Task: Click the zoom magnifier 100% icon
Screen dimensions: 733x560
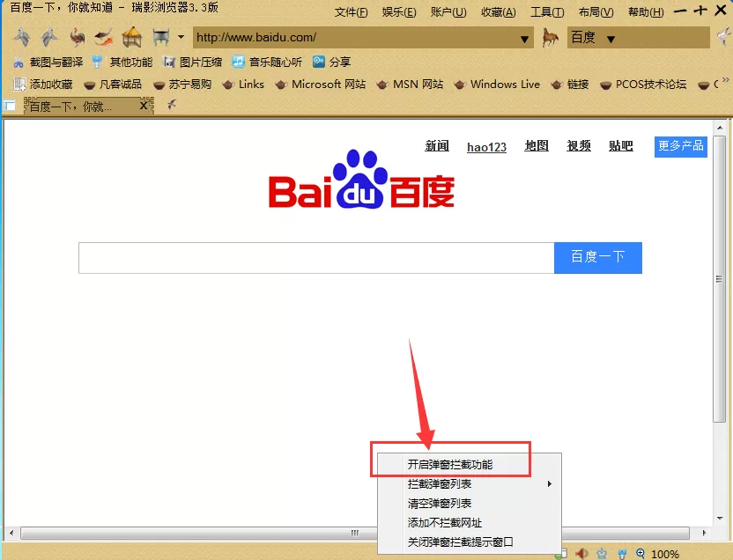Action: pyautogui.click(x=640, y=554)
